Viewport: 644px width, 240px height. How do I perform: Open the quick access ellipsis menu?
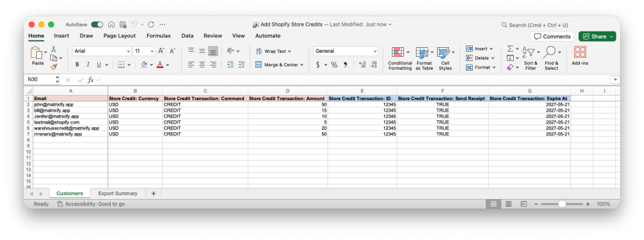pyautogui.click(x=163, y=25)
